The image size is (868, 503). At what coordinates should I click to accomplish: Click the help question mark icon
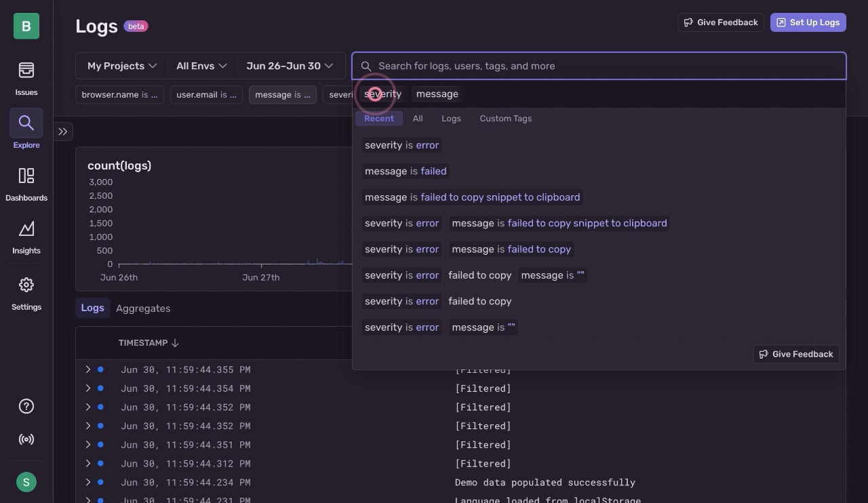tap(26, 406)
